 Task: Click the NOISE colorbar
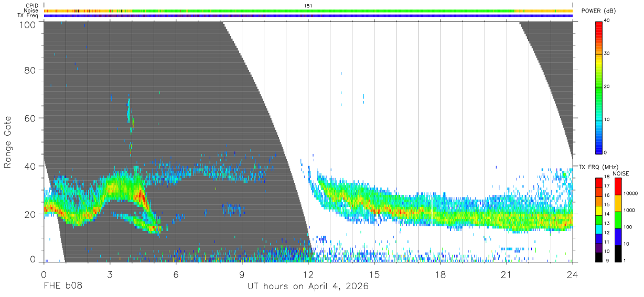point(618,220)
